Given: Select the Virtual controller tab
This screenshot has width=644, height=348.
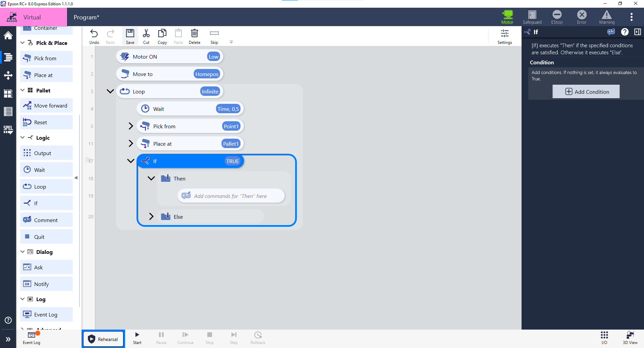Looking at the screenshot, I should tap(34, 17).
